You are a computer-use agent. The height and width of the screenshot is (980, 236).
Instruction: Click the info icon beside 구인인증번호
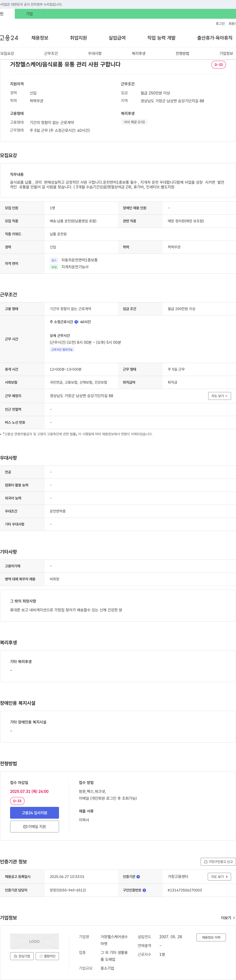pos(144,890)
